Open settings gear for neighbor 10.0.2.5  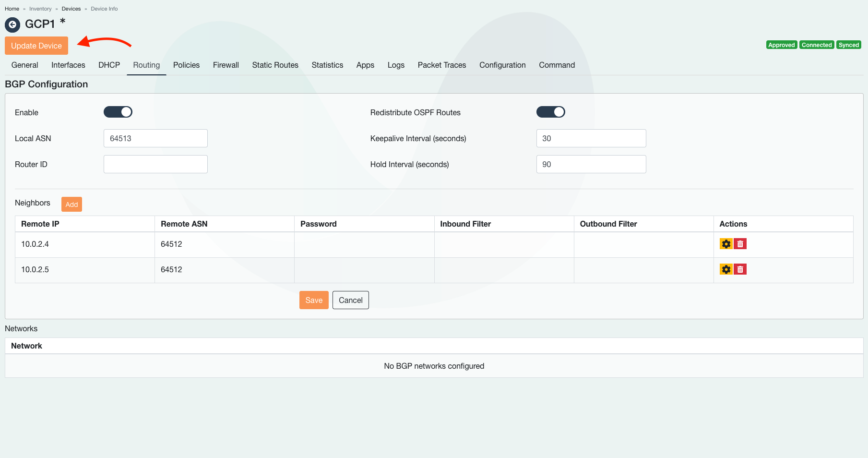(726, 269)
